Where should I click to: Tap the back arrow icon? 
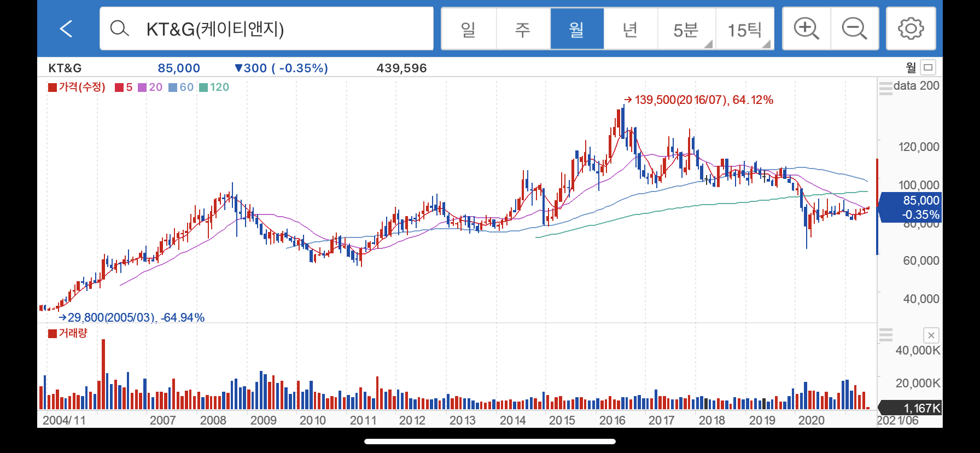66,28
